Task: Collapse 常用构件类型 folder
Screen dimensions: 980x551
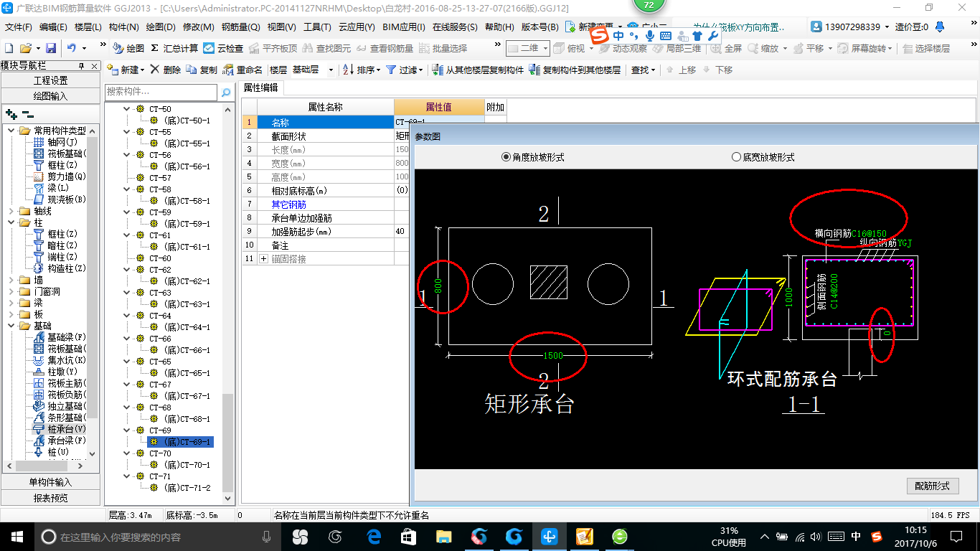Action: pyautogui.click(x=11, y=131)
